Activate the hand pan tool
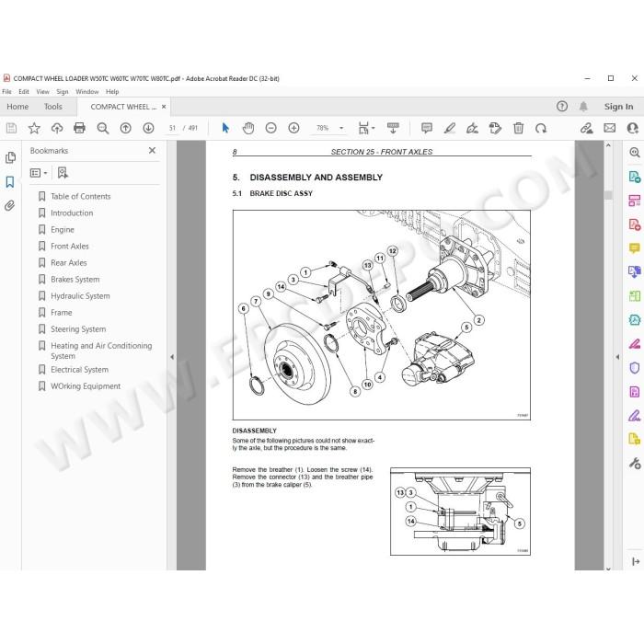Image resolution: width=644 pixels, height=644 pixels. (x=248, y=128)
